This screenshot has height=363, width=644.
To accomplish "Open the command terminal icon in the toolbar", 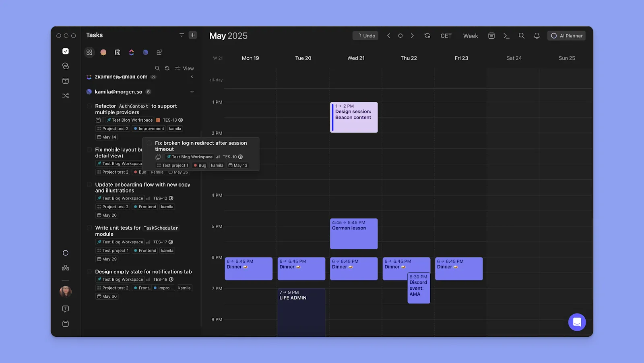I will click(x=506, y=36).
